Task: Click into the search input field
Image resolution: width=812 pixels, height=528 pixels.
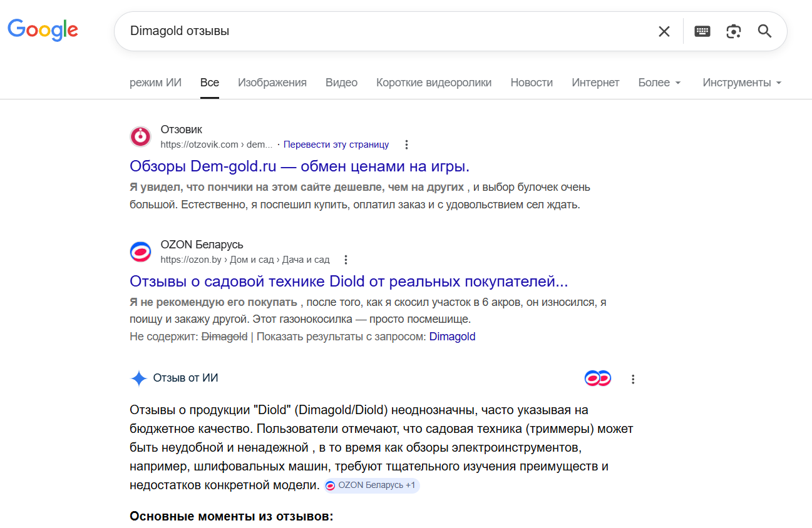Action: pos(376,31)
